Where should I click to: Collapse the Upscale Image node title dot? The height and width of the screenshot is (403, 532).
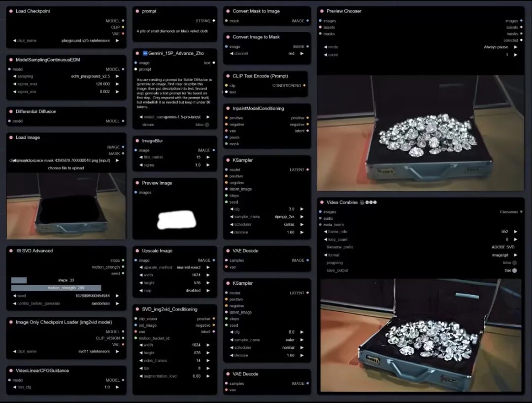(x=137, y=251)
